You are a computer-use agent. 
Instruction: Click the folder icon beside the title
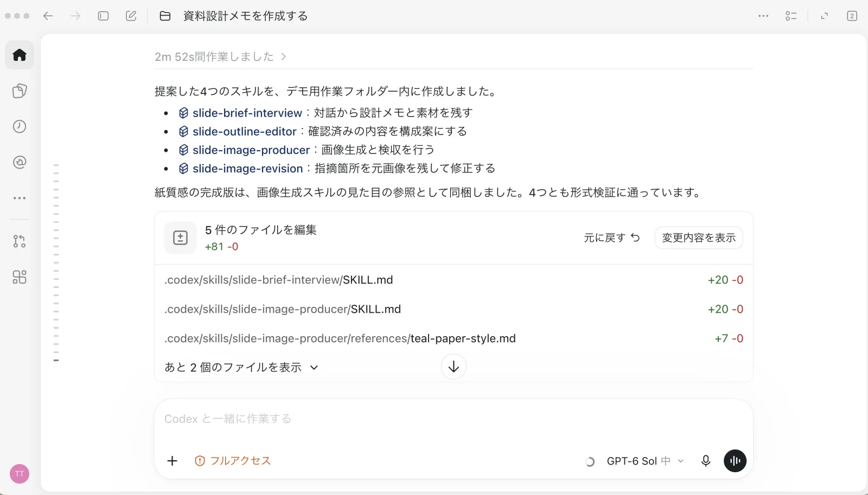(x=165, y=16)
